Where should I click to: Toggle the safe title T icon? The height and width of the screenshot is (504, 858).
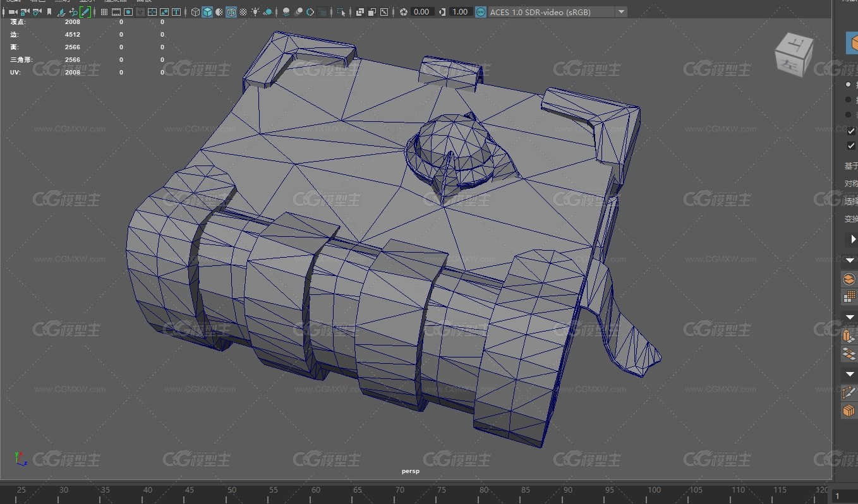pyautogui.click(x=176, y=12)
